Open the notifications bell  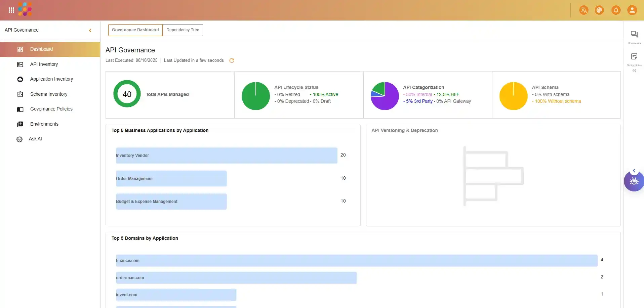[616, 10]
